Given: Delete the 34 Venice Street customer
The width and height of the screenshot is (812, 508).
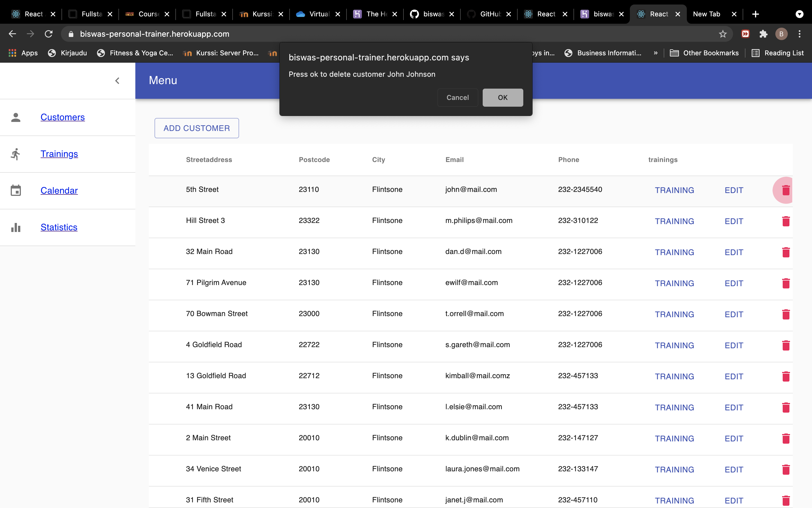Looking at the screenshot, I should pos(786,470).
